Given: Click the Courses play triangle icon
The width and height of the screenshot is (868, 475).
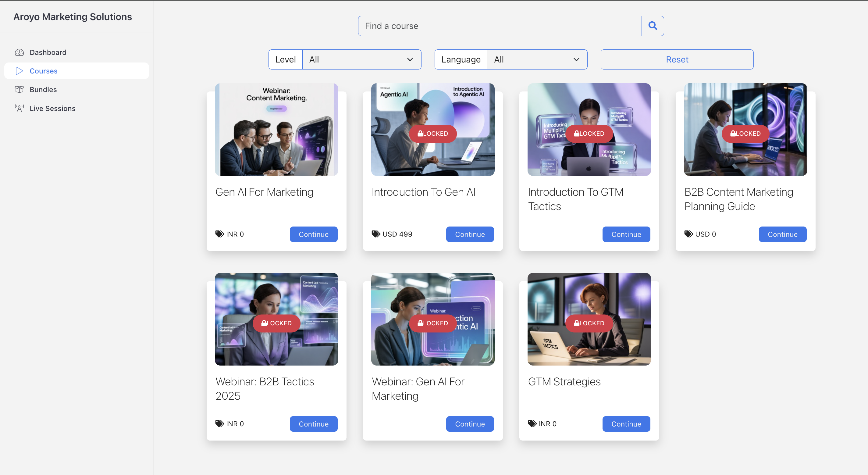Looking at the screenshot, I should 19,71.
